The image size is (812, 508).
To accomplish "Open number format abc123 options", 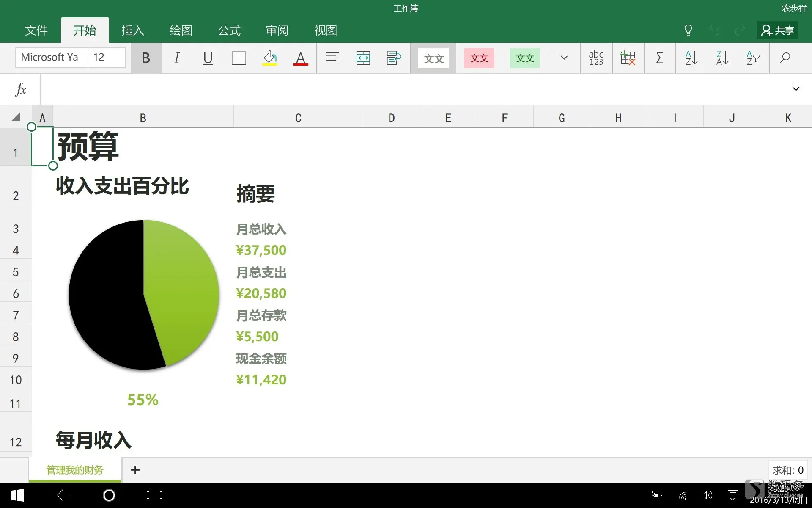I will [596, 58].
